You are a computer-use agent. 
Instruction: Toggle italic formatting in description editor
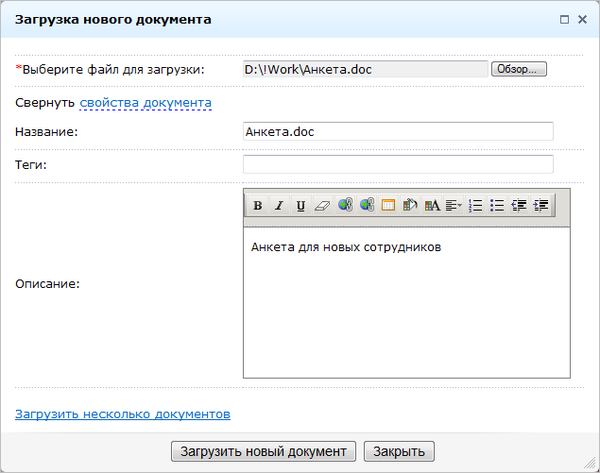tap(279, 205)
